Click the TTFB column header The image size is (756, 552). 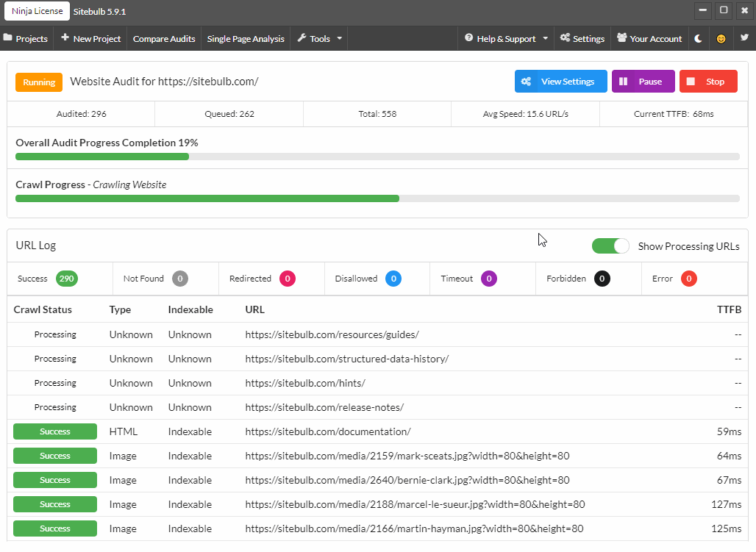coord(729,309)
